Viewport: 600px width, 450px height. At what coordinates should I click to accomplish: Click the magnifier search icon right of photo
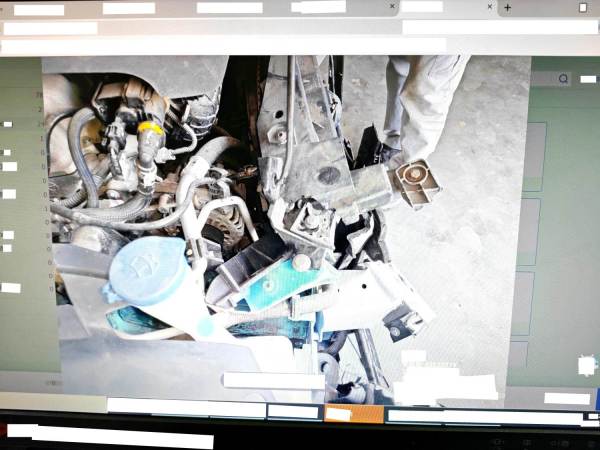click(x=564, y=78)
